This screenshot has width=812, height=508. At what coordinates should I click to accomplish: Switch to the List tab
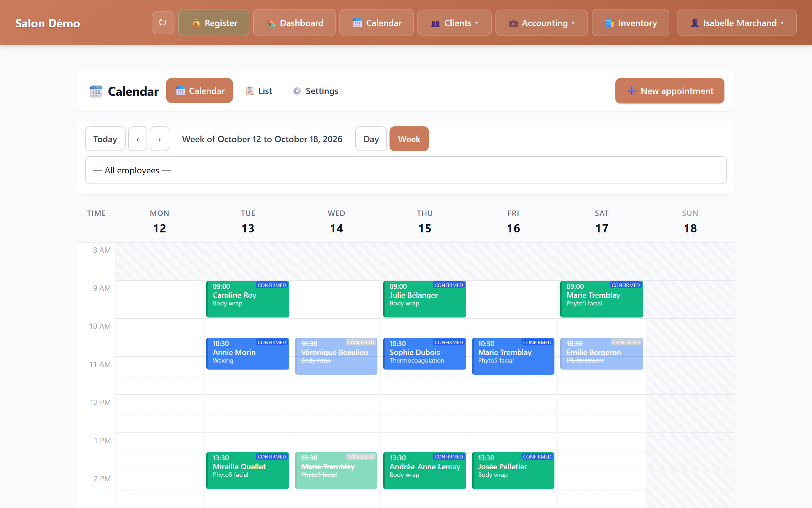click(x=259, y=91)
